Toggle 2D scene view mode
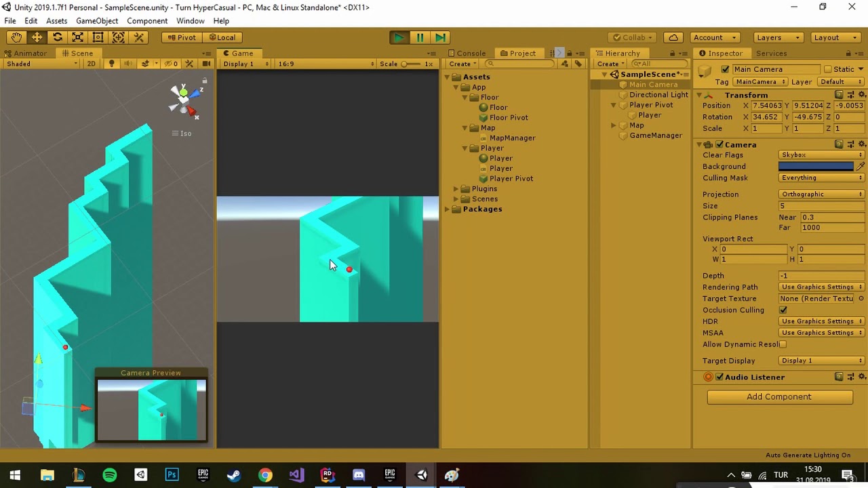868x488 pixels. point(91,64)
